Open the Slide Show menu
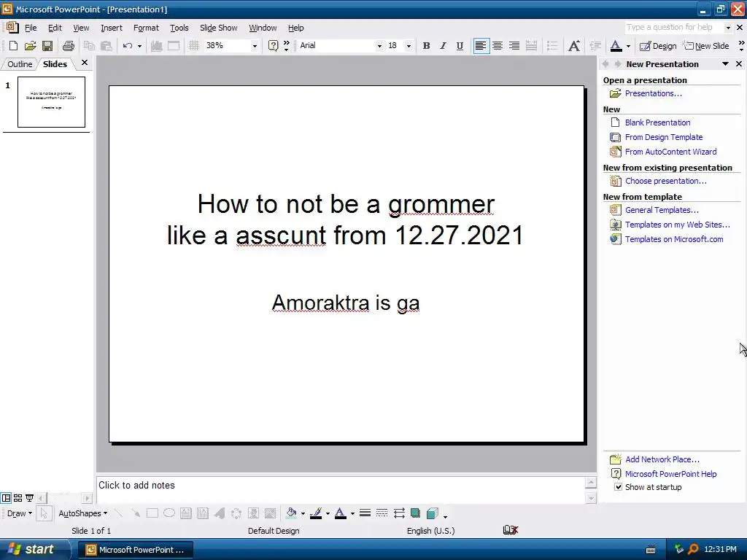The width and height of the screenshot is (747, 560). click(x=218, y=28)
